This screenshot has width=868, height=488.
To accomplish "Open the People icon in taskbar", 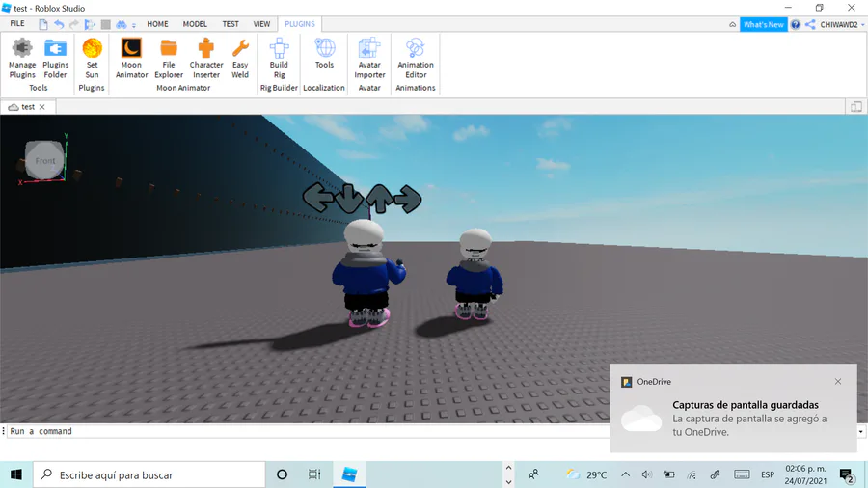I will 533,474.
